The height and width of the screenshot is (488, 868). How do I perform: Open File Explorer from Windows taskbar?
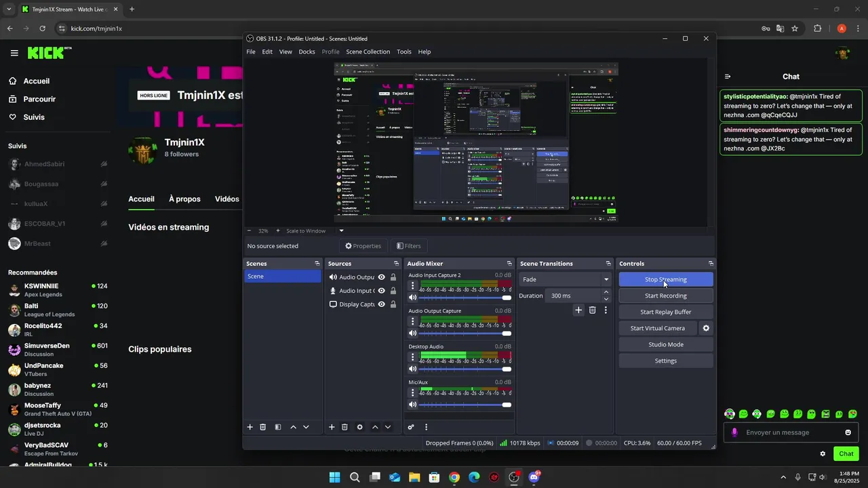click(x=414, y=477)
